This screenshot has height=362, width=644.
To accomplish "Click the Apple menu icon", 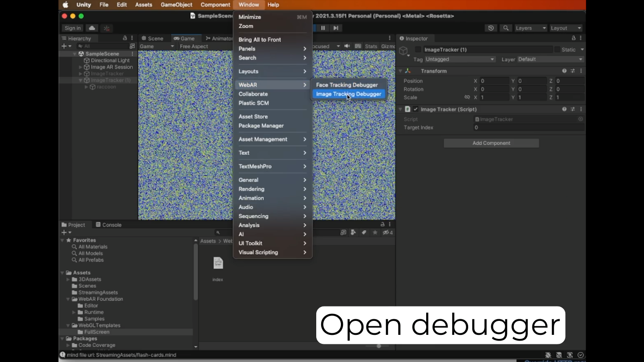I will click(x=65, y=5).
